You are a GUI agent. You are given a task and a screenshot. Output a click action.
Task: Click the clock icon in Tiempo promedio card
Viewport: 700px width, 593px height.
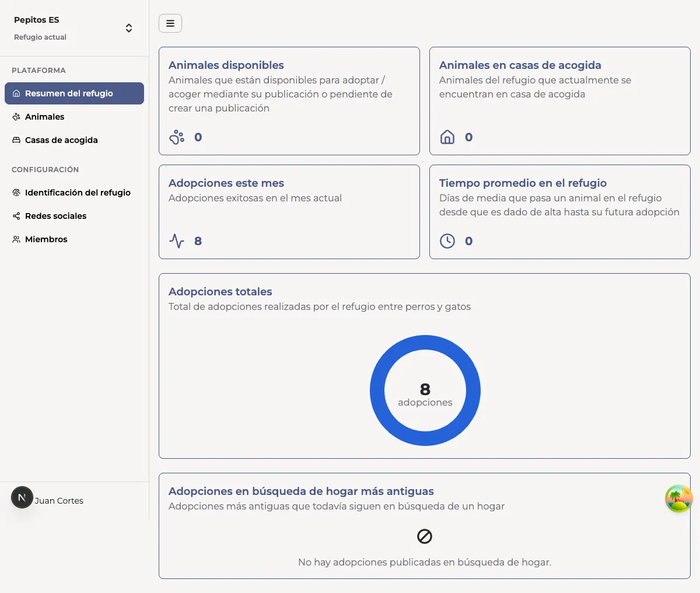point(447,241)
